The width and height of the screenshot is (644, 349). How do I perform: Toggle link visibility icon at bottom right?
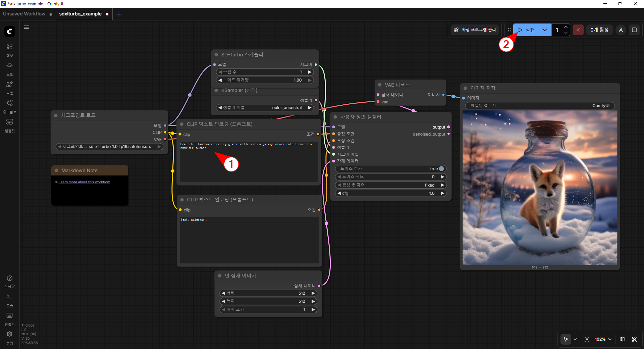click(634, 339)
